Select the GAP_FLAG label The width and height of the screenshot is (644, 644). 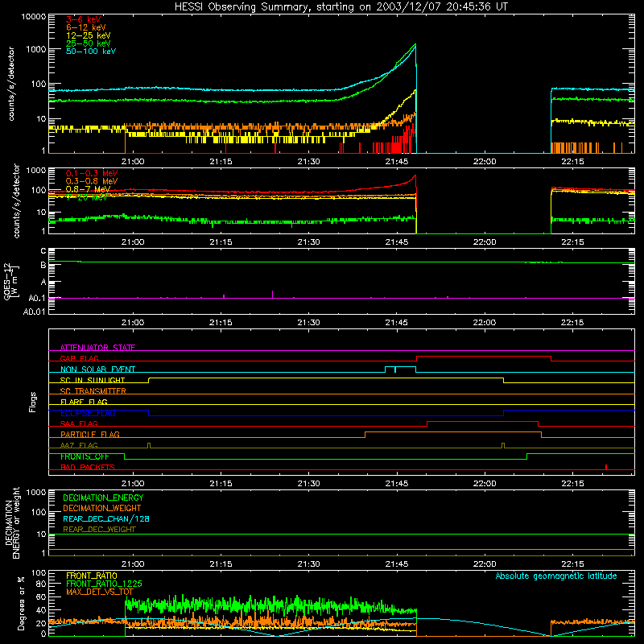pyautogui.click(x=79, y=358)
